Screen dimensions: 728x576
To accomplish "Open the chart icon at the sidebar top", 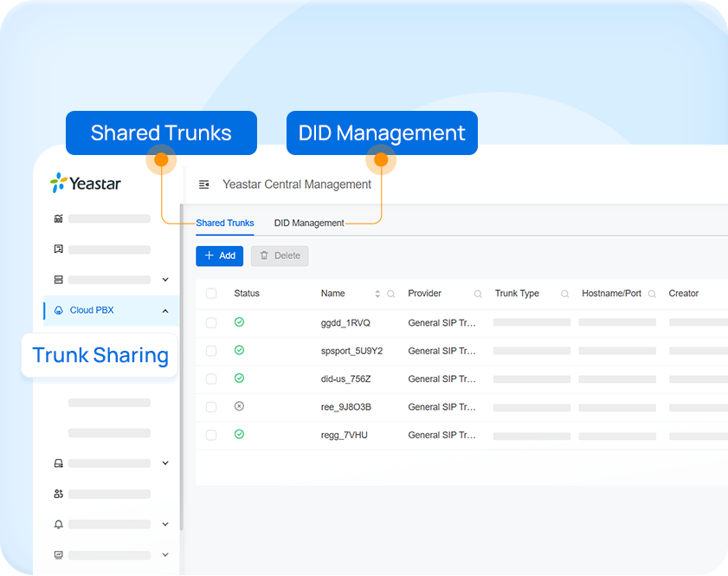I will tap(57, 218).
